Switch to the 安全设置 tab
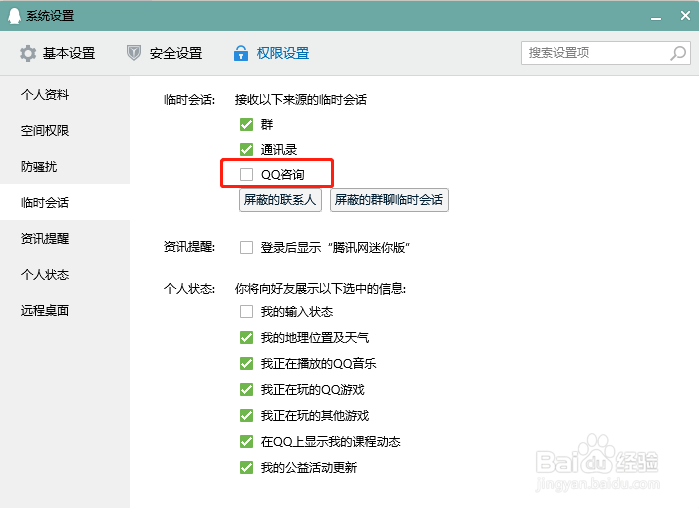The height and width of the screenshot is (508, 699). pyautogui.click(x=164, y=53)
